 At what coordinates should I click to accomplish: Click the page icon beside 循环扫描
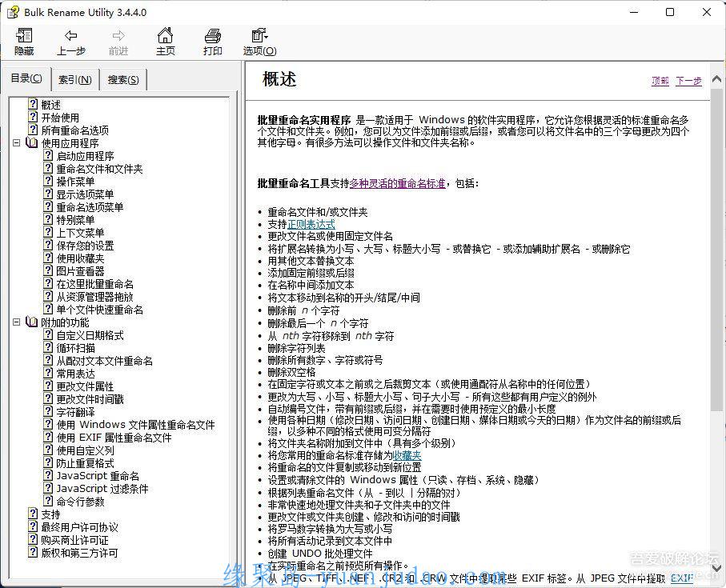point(48,347)
